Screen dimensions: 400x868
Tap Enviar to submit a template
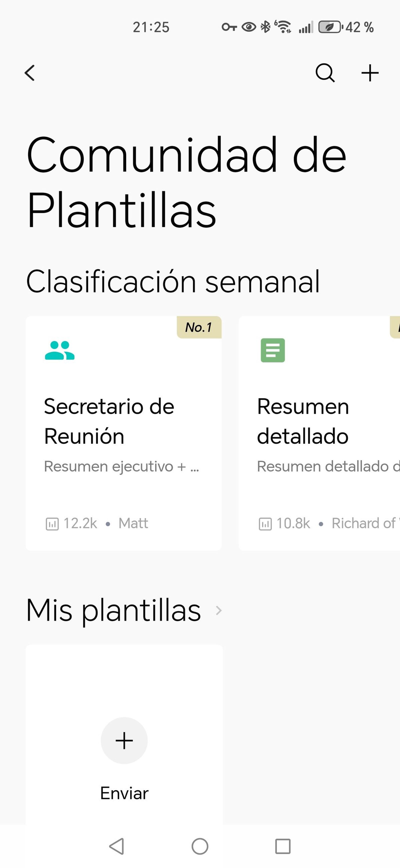[x=124, y=793]
